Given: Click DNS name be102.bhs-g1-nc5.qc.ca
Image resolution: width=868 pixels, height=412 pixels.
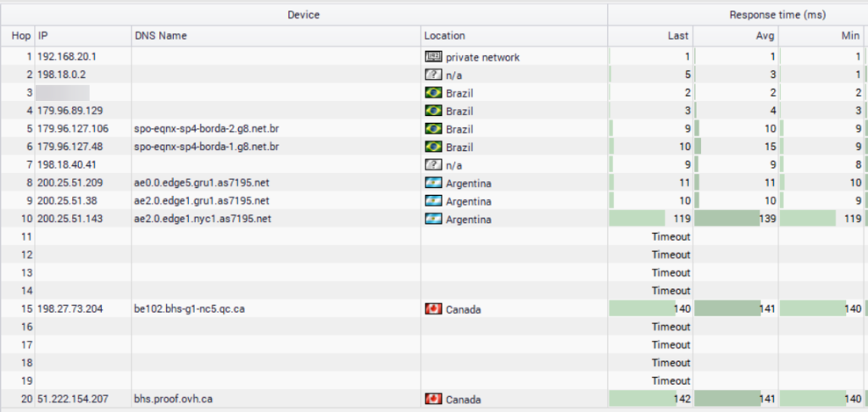Looking at the screenshot, I should pyautogui.click(x=189, y=309).
